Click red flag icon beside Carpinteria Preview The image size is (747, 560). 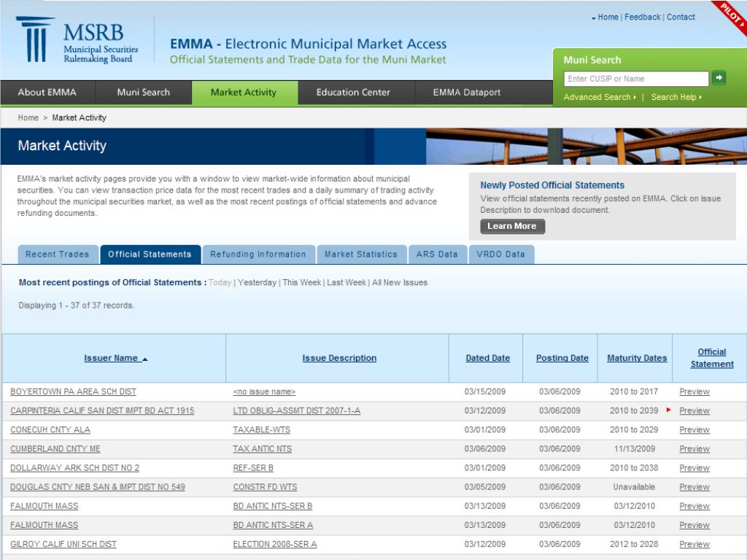click(x=669, y=411)
